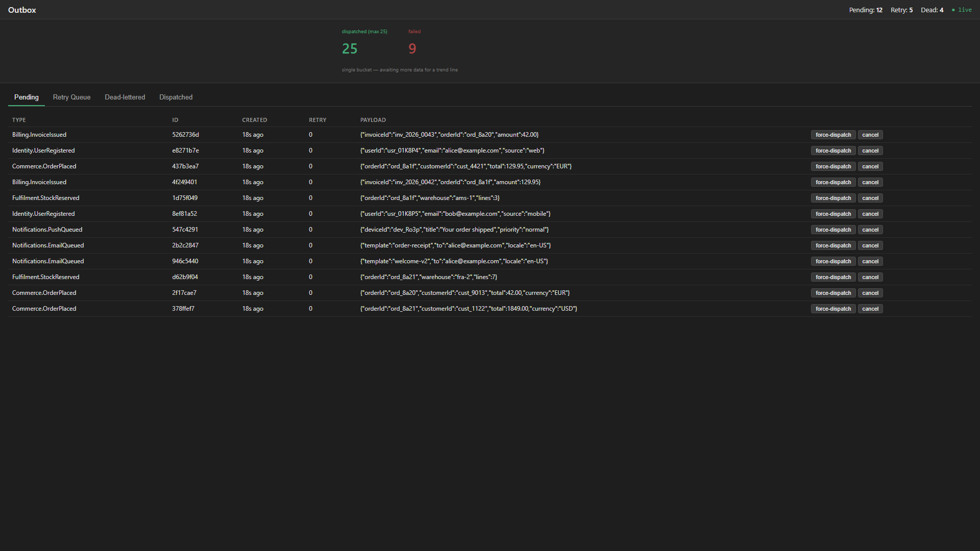Click the dispatched count 25

click(x=350, y=48)
